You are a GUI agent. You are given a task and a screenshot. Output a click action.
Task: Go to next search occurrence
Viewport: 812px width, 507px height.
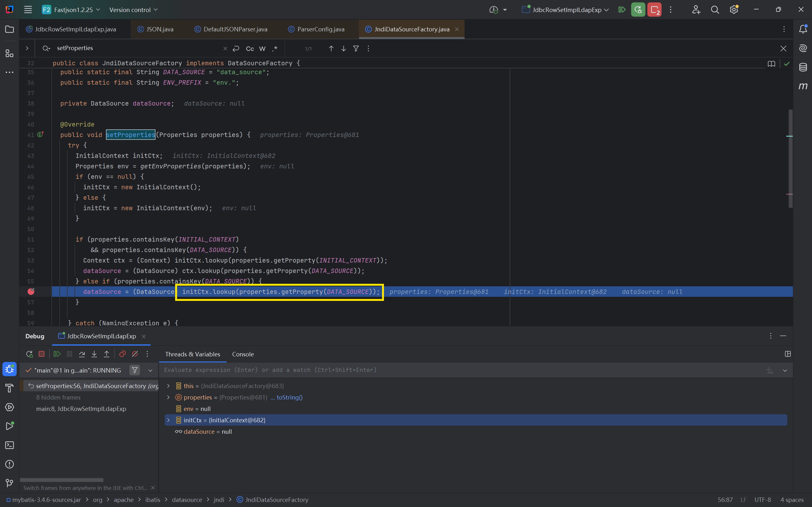tap(344, 49)
